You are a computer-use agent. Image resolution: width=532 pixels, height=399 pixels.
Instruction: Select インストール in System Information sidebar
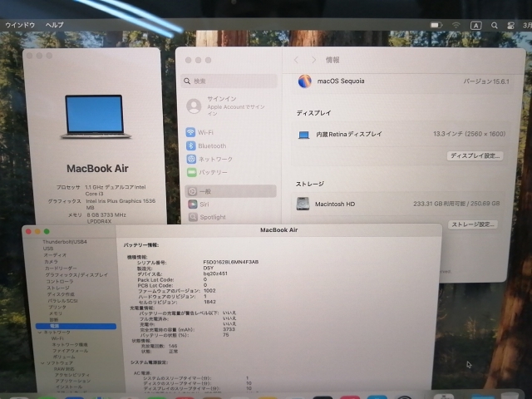pos(68,387)
